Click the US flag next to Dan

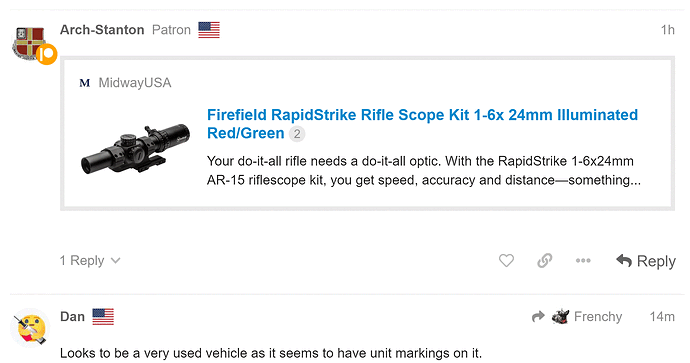tap(103, 317)
